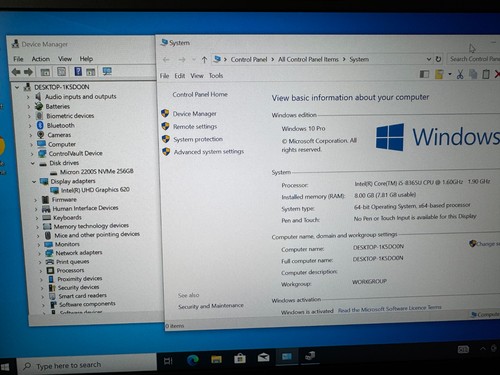Click the Cut scissors icon in System toolbar
This screenshot has width=500, height=375.
460,74
